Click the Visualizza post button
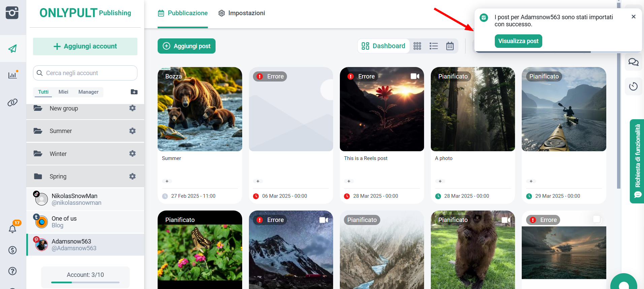Screen dimensions: 644x289 [518, 41]
